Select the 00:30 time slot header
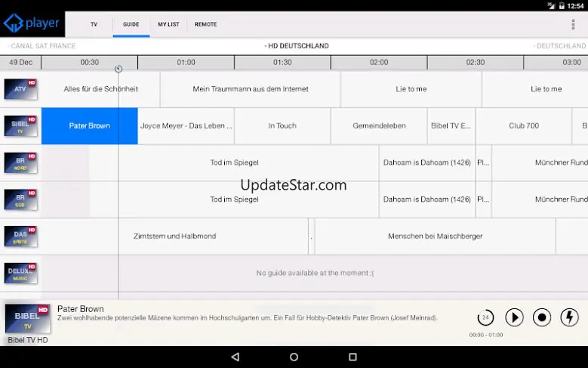The image size is (588, 368). (x=90, y=62)
